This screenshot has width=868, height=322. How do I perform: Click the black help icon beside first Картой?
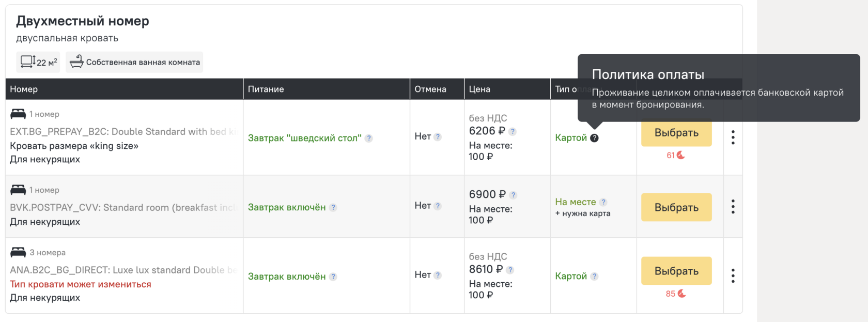[x=595, y=138]
